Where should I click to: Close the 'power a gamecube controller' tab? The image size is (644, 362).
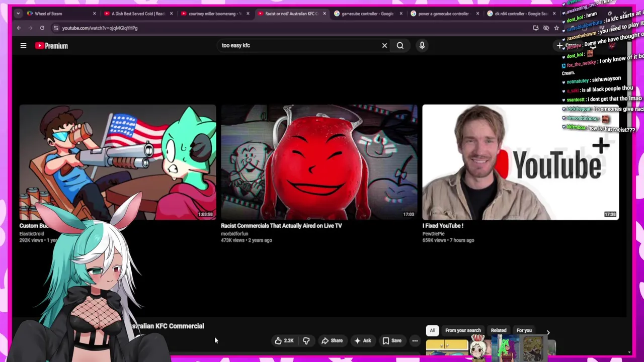(x=478, y=14)
